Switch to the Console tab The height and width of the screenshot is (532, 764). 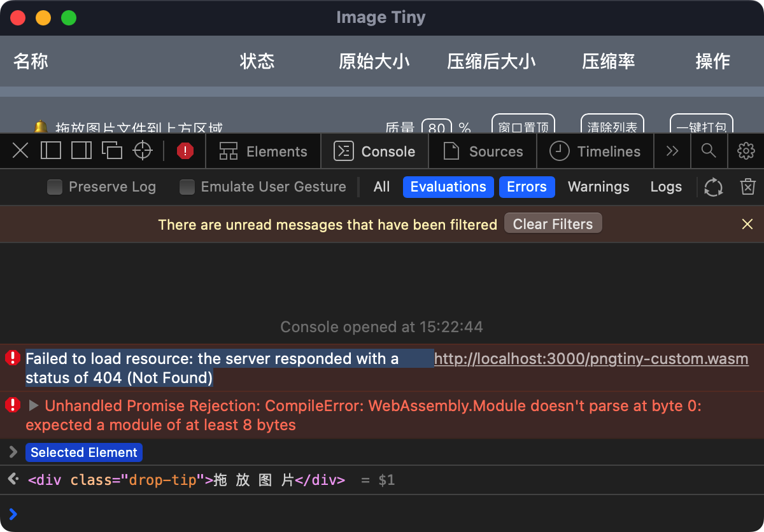(x=374, y=151)
